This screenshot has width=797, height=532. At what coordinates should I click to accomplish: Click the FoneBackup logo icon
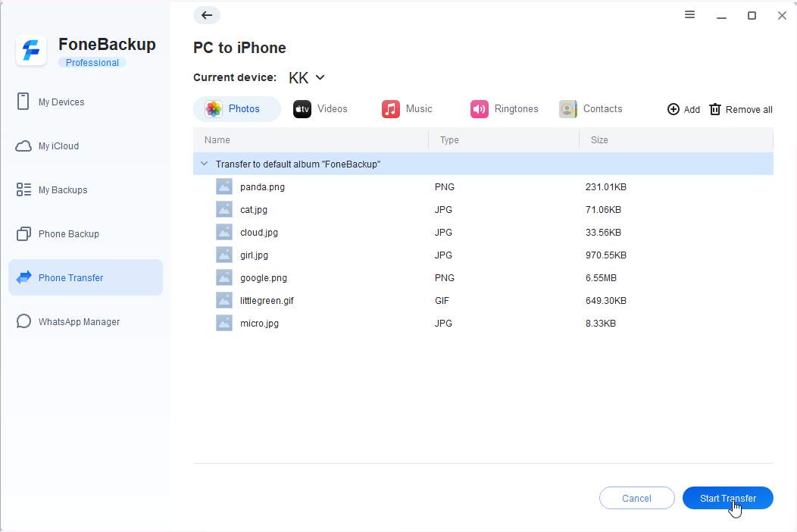click(31, 50)
